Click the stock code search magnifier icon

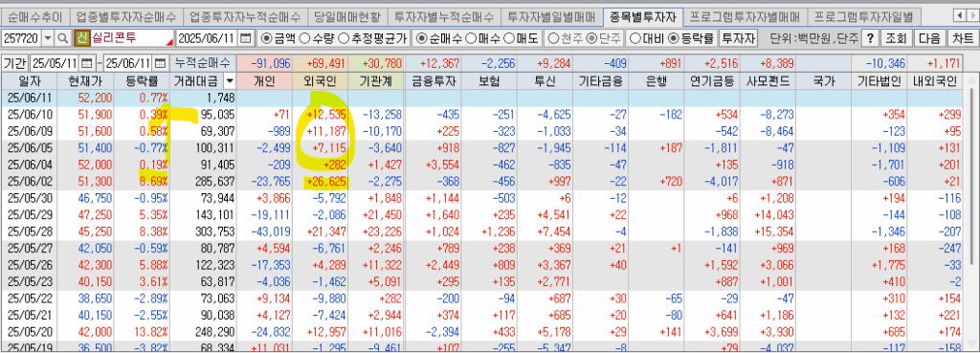pyautogui.click(x=62, y=38)
